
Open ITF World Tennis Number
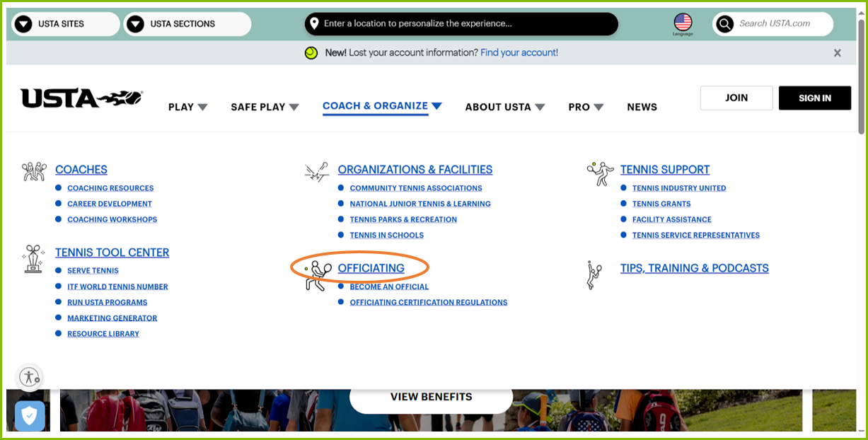point(117,286)
